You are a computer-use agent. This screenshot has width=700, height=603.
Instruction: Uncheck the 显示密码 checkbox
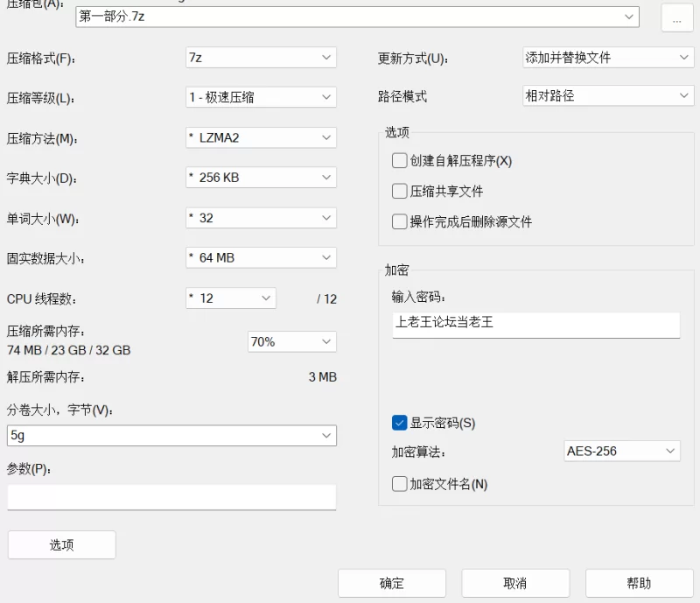[400, 424]
